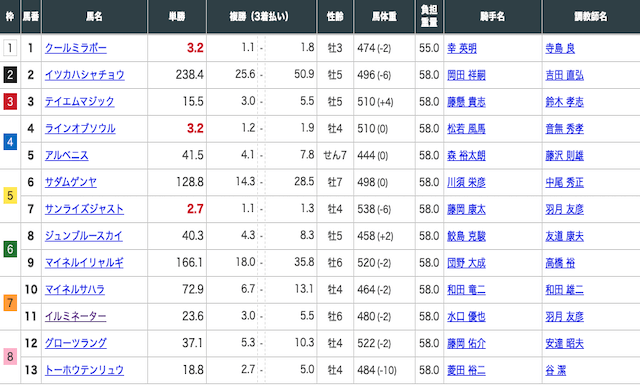Image resolution: width=640 pixels, height=385 pixels.
Task: Open trainer 羽月 友彦 in サンライズジャスト row
Action: click(x=564, y=209)
